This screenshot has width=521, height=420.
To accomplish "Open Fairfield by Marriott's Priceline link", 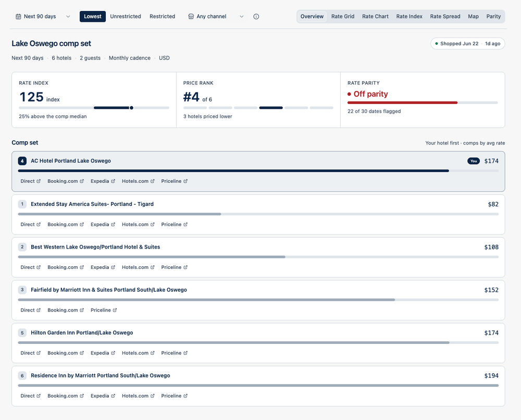I will pyautogui.click(x=104, y=310).
